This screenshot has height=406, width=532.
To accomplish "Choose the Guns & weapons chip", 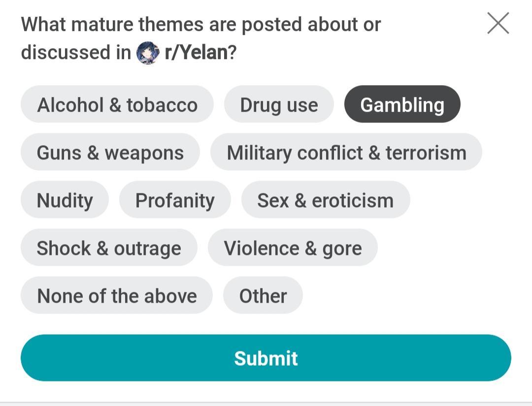I will [110, 153].
